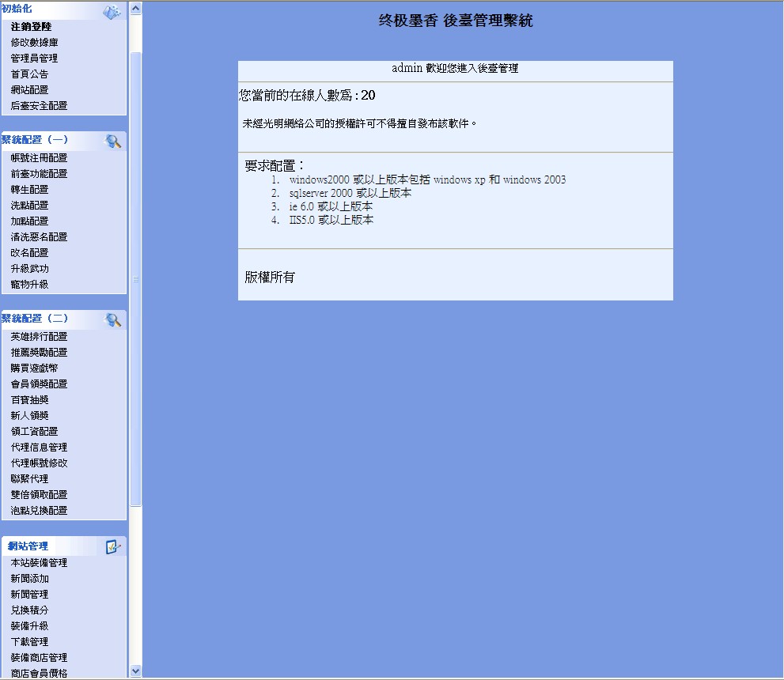Click the checklist icon beside 網站管理
Viewport: 784px width, 680px height.
click(x=113, y=546)
